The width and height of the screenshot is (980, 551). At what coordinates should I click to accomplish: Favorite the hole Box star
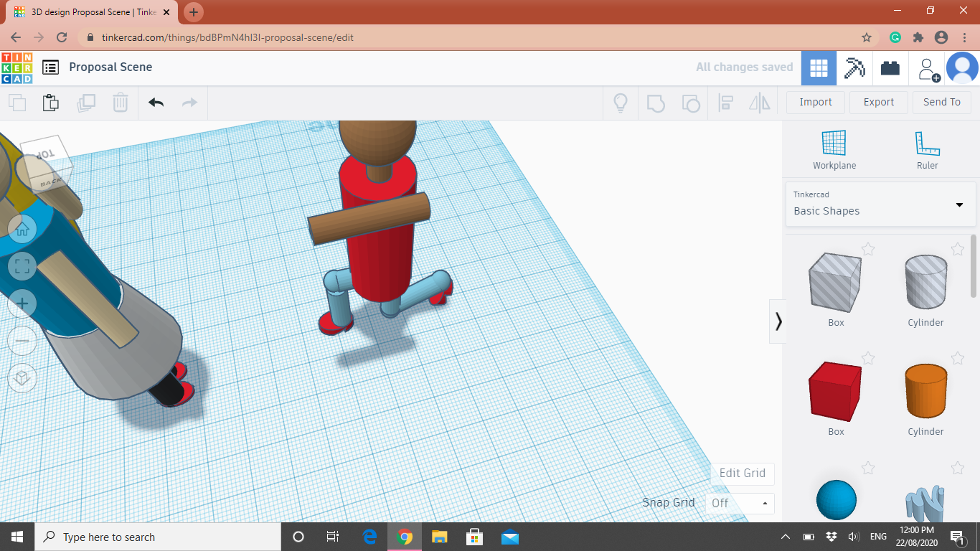tap(868, 249)
